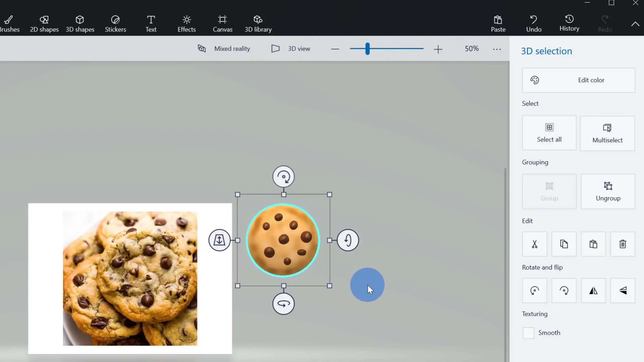Click the Flip horizontal icon
The height and width of the screenshot is (362, 644).
click(593, 291)
